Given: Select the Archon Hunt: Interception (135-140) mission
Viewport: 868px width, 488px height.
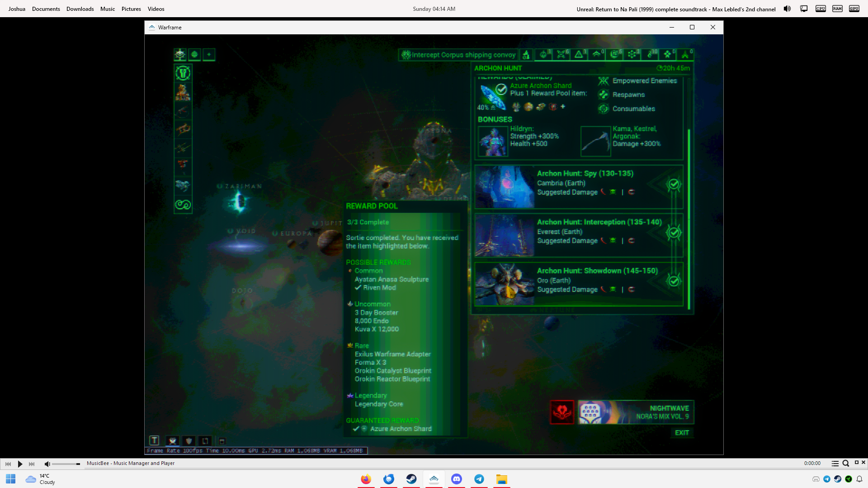Looking at the screenshot, I should point(579,235).
